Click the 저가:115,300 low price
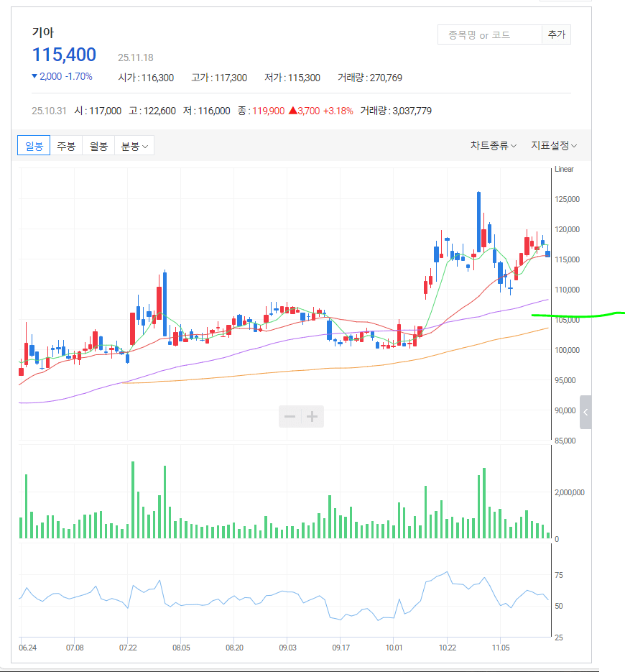Viewport: 625px width, 672px height. [292, 78]
